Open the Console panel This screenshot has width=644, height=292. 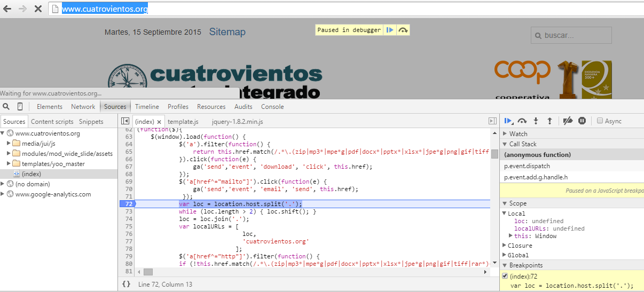click(x=272, y=107)
